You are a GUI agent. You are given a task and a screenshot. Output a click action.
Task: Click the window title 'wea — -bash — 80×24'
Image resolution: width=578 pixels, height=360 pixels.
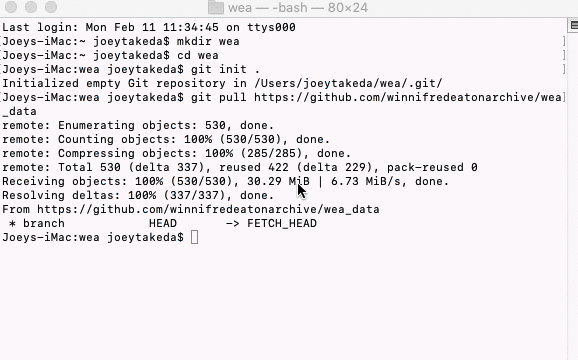coord(298,7)
